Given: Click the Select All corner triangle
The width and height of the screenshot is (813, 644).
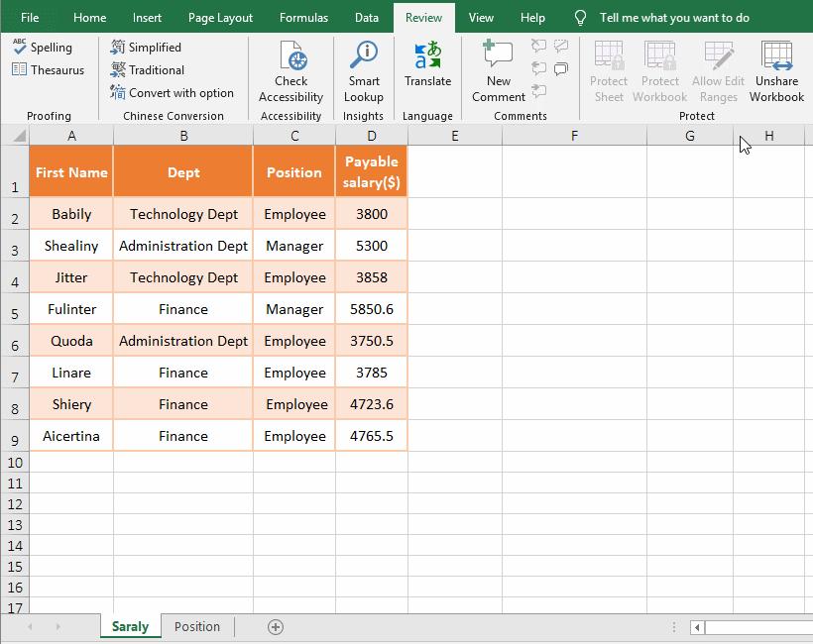Looking at the screenshot, I should point(19,136).
